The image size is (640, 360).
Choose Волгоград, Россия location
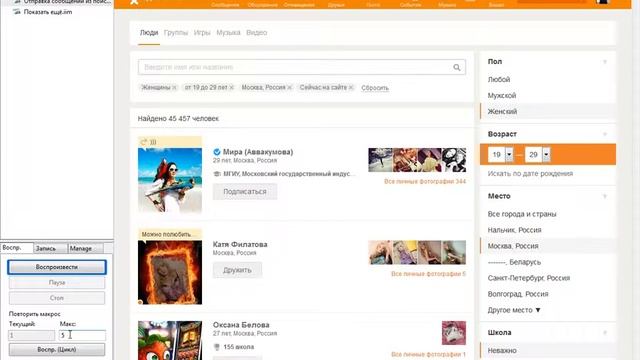coord(518,294)
